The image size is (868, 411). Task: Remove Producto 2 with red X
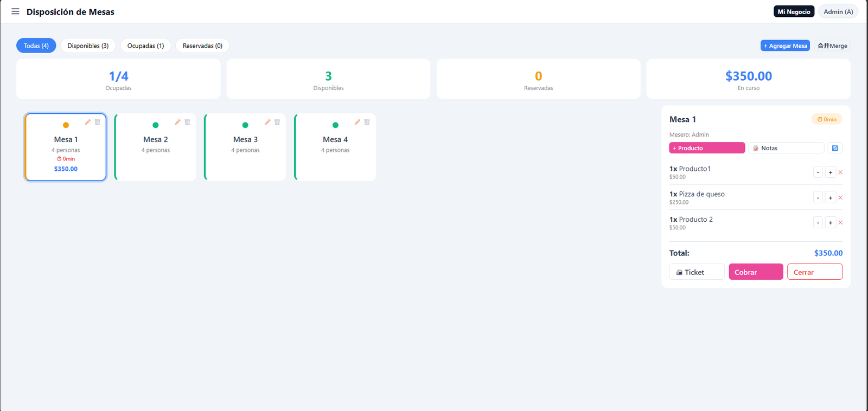[840, 222]
